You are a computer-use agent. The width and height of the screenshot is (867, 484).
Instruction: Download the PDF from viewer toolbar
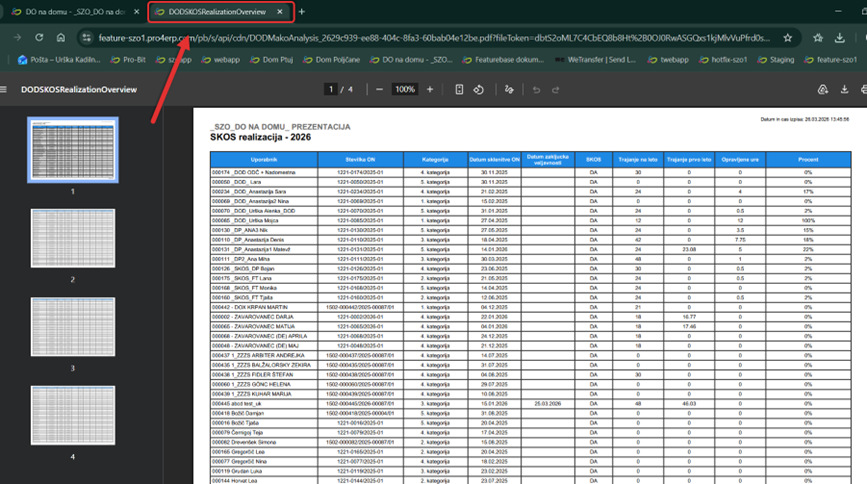pos(844,89)
